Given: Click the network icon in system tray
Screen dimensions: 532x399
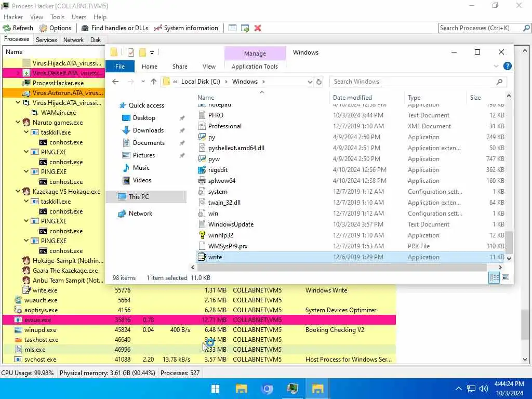Looking at the screenshot, I should point(471,389).
